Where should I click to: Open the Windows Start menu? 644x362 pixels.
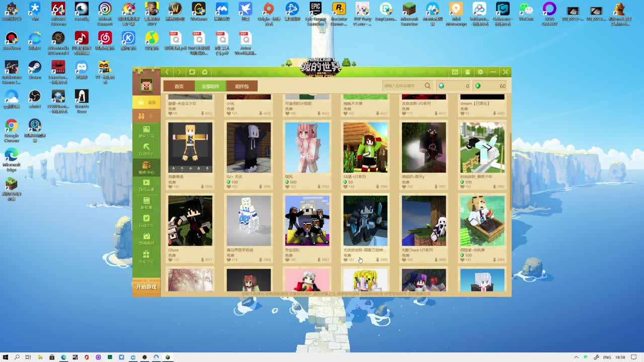pos(6,357)
